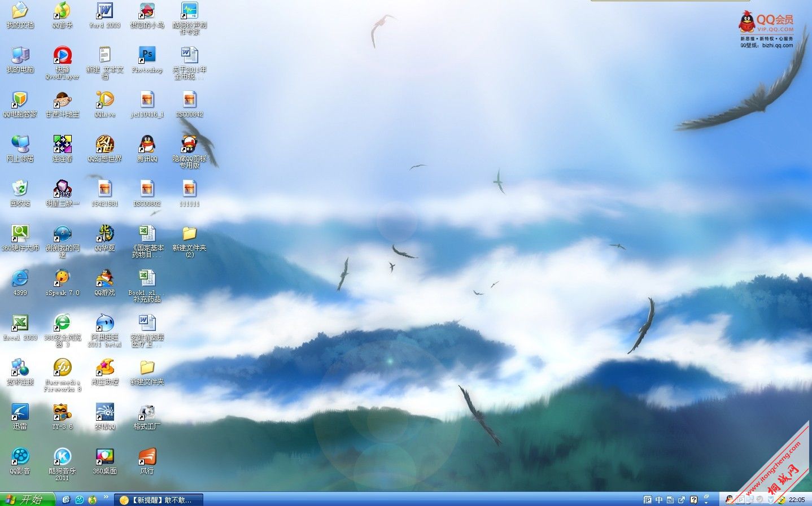
Task: Open the Photoshop desktop shortcut
Action: [x=147, y=55]
